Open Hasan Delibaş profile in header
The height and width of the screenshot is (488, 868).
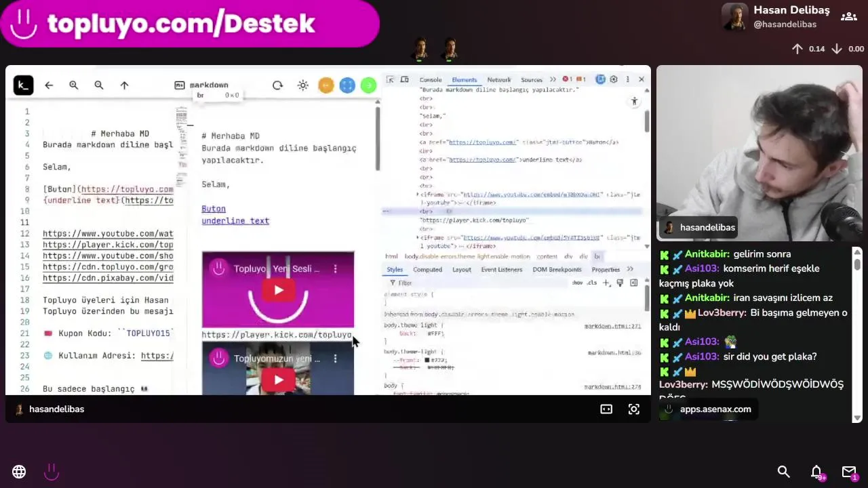pos(776,17)
